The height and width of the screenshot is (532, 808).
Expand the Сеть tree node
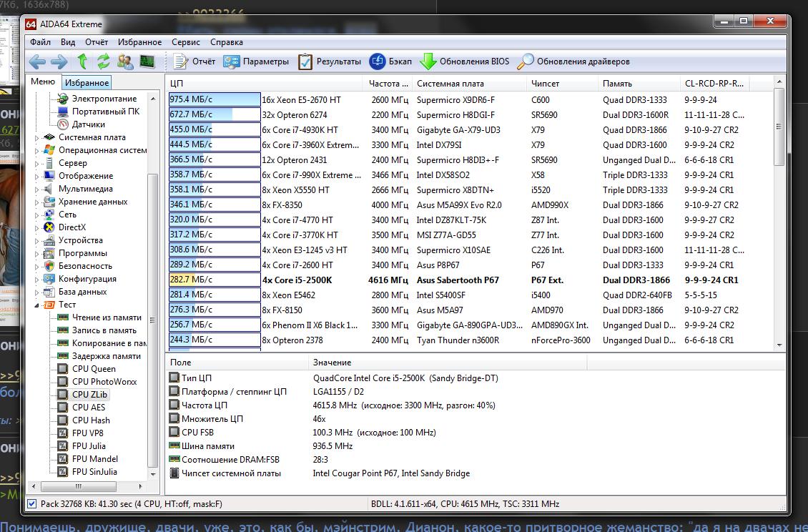[x=36, y=215]
